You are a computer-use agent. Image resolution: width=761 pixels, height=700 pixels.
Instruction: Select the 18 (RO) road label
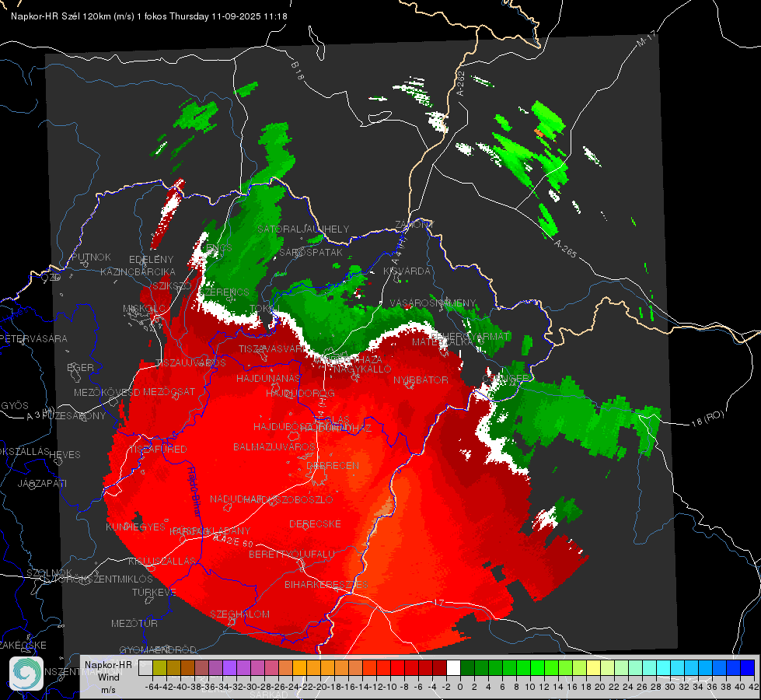click(707, 418)
